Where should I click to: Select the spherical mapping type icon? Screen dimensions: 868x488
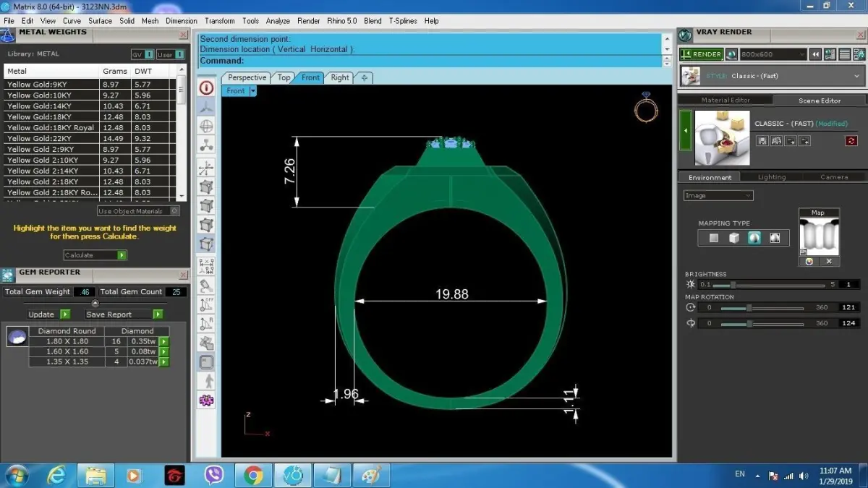(754, 238)
